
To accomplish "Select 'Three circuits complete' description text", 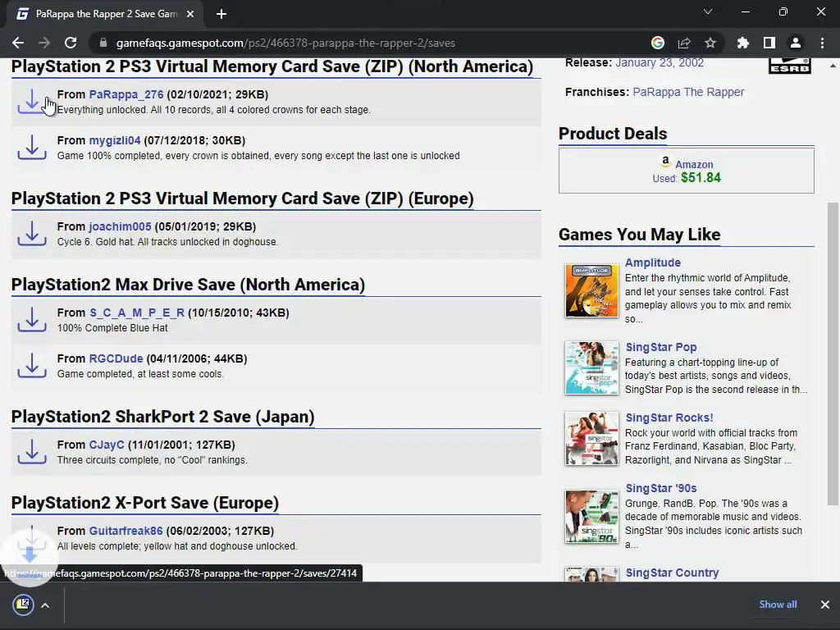I will click(x=152, y=460).
